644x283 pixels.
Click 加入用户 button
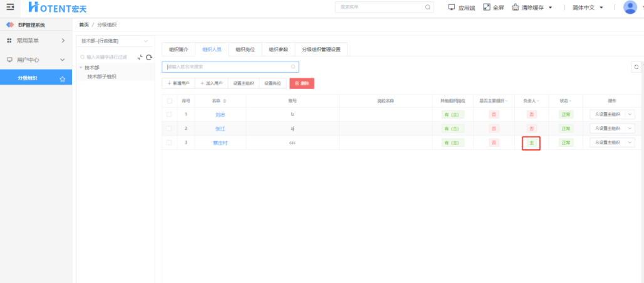[x=211, y=83]
